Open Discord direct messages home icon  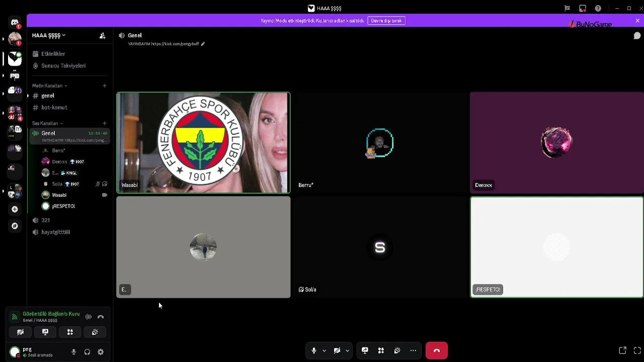pos(15,23)
